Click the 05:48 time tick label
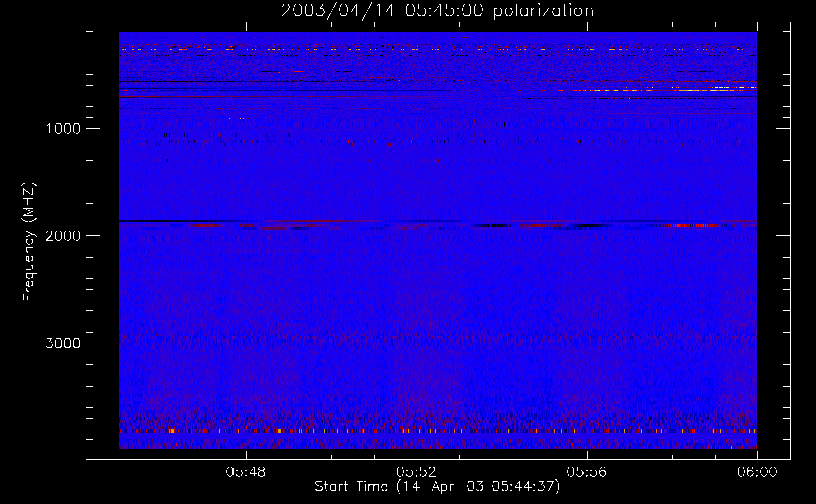Image resolution: width=816 pixels, height=504 pixels. [246, 472]
